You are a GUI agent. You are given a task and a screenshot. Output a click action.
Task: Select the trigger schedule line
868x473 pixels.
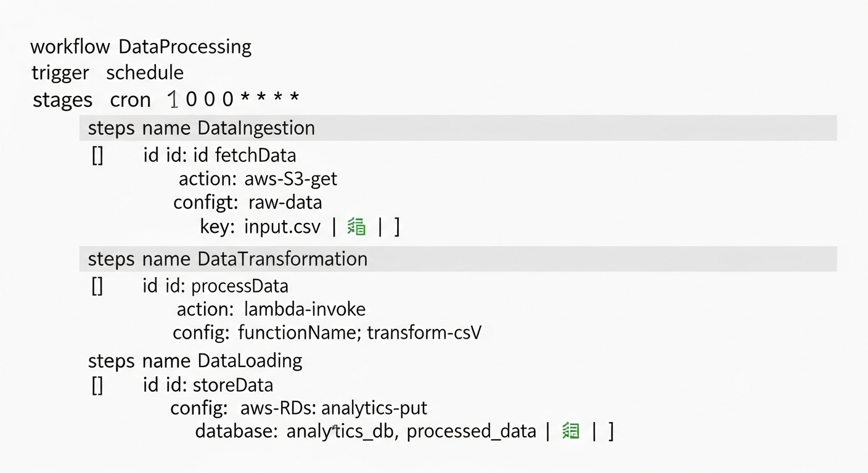point(108,73)
